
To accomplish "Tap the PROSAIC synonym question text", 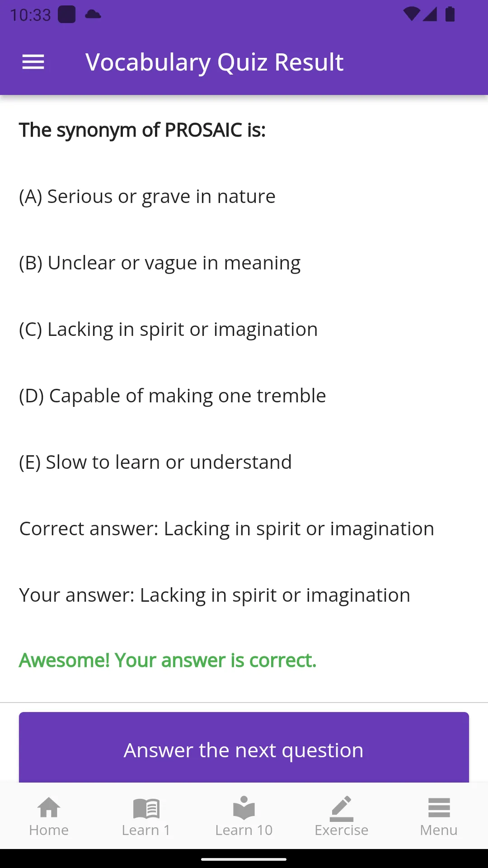I will tap(142, 130).
